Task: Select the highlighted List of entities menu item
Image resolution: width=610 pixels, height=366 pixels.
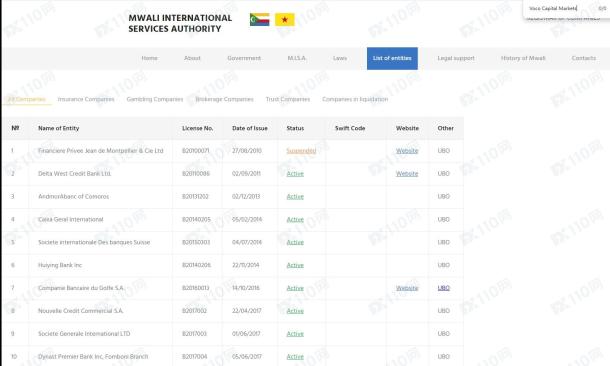Action: 392,58
